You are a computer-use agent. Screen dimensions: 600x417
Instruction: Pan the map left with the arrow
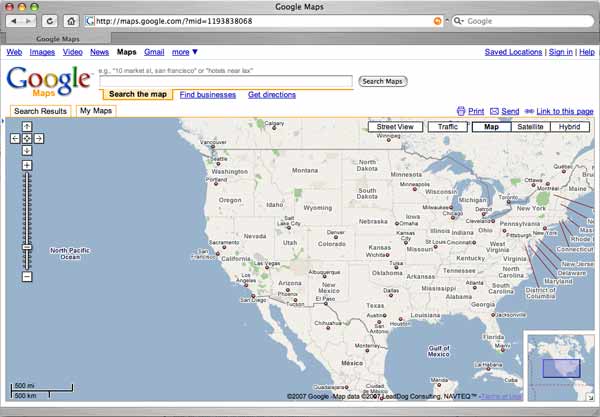pos(16,138)
